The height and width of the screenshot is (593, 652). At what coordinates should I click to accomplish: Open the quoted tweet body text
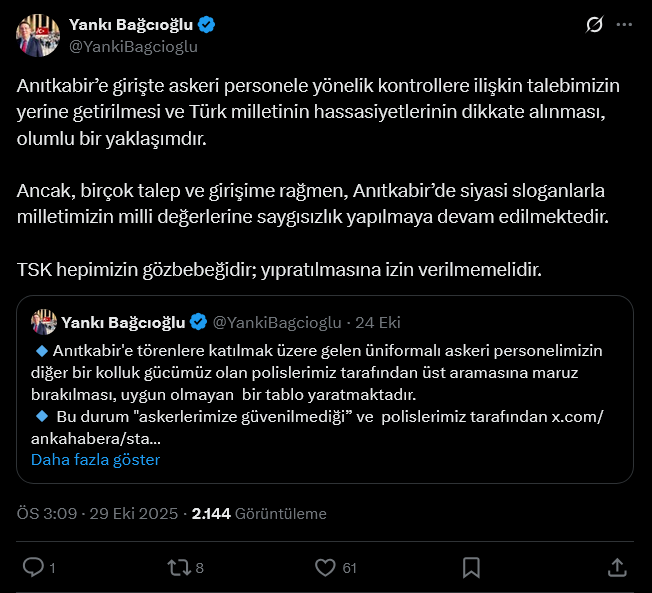320,384
